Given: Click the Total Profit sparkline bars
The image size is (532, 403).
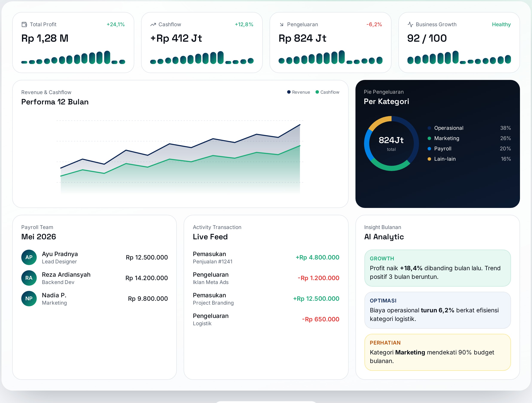Looking at the screenshot, I should click(x=73, y=57).
